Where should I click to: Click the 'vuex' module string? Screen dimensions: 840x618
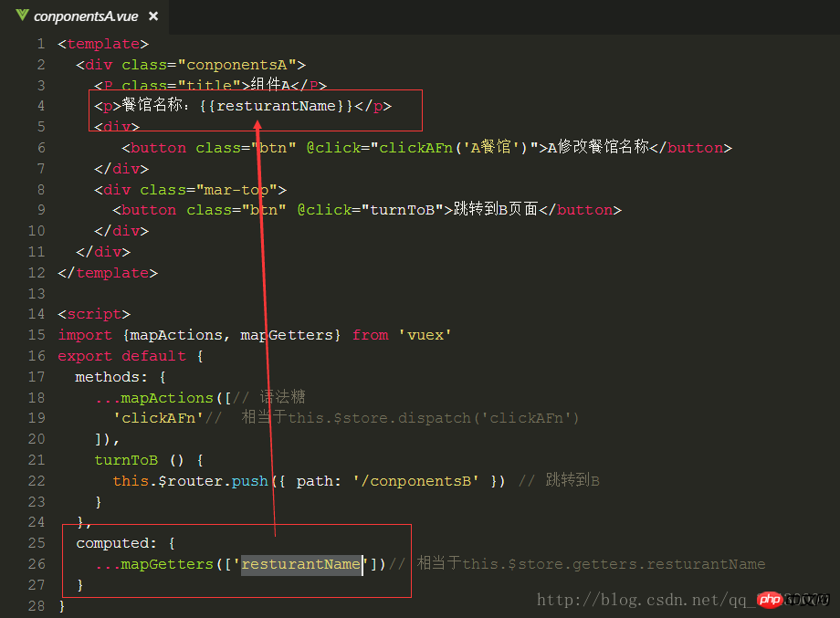tap(425, 335)
